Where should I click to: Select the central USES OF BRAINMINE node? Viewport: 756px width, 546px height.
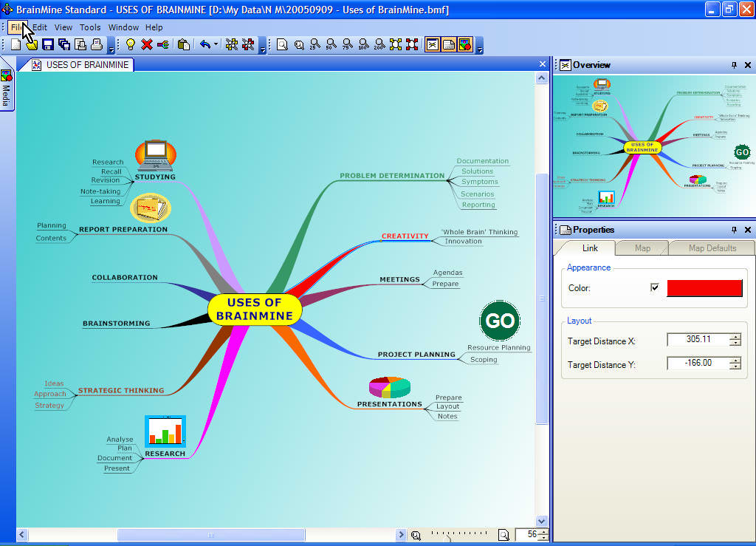(255, 309)
